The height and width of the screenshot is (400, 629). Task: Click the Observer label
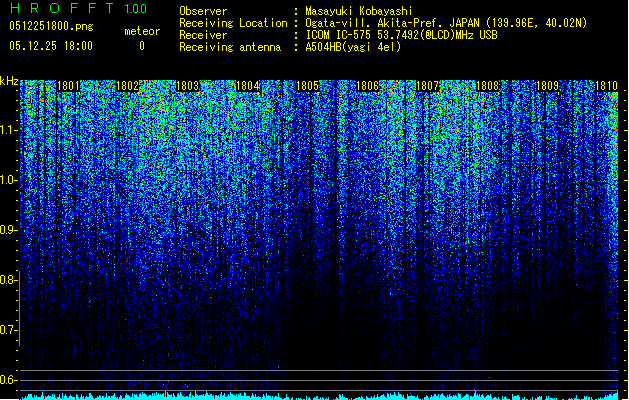point(203,11)
